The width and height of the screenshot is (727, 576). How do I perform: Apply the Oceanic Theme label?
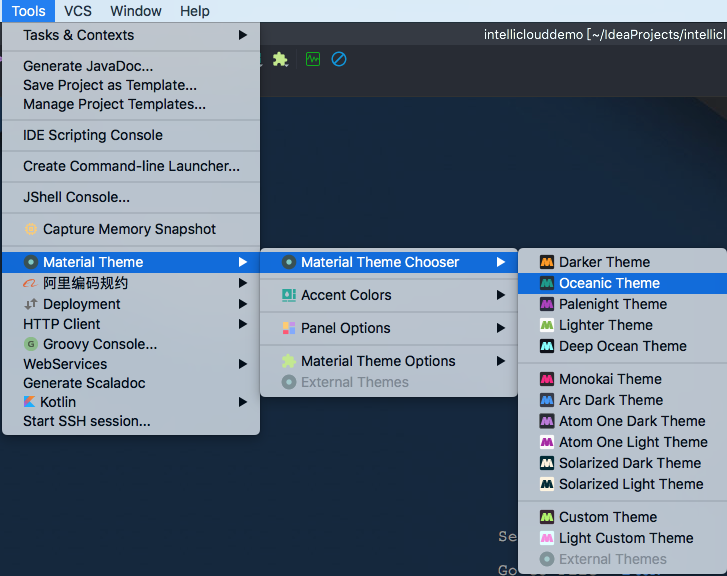(x=609, y=283)
